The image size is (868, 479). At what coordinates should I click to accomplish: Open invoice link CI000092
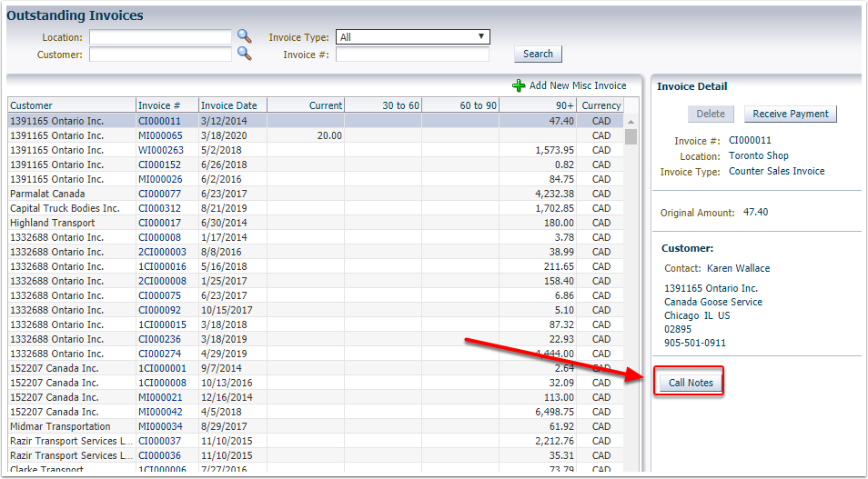(x=159, y=310)
